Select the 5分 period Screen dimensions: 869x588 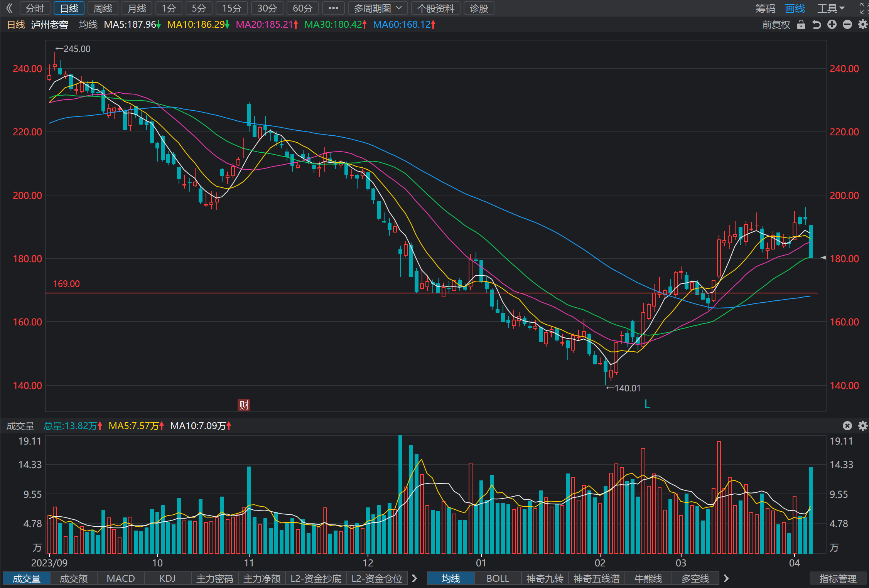(199, 8)
